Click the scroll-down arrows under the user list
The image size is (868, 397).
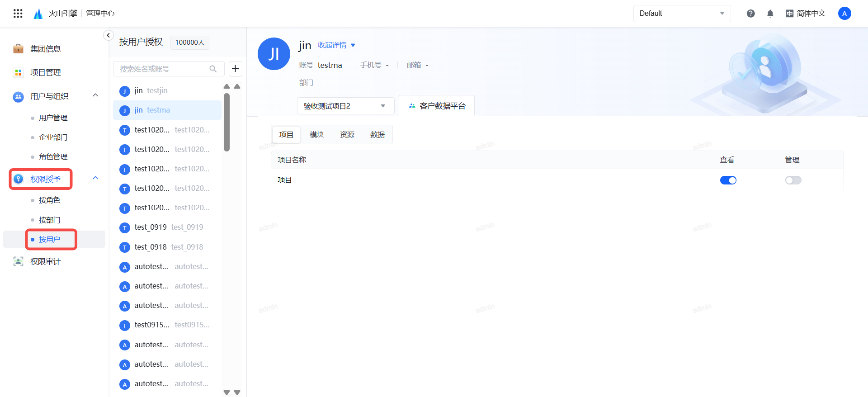(x=232, y=392)
